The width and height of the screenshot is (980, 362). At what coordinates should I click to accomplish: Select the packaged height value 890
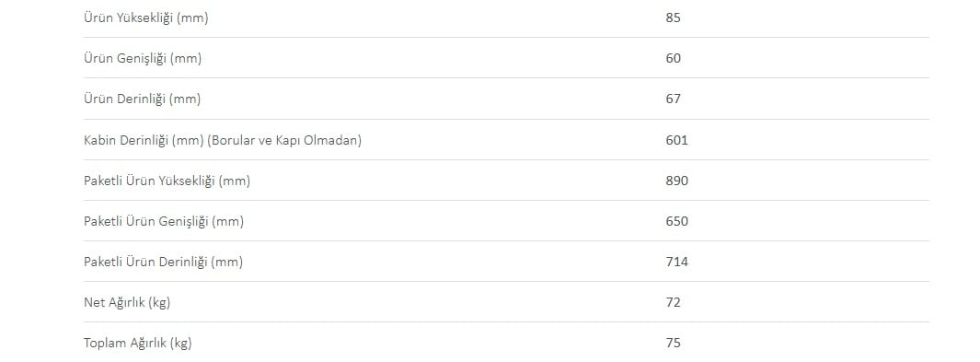pyautogui.click(x=677, y=181)
